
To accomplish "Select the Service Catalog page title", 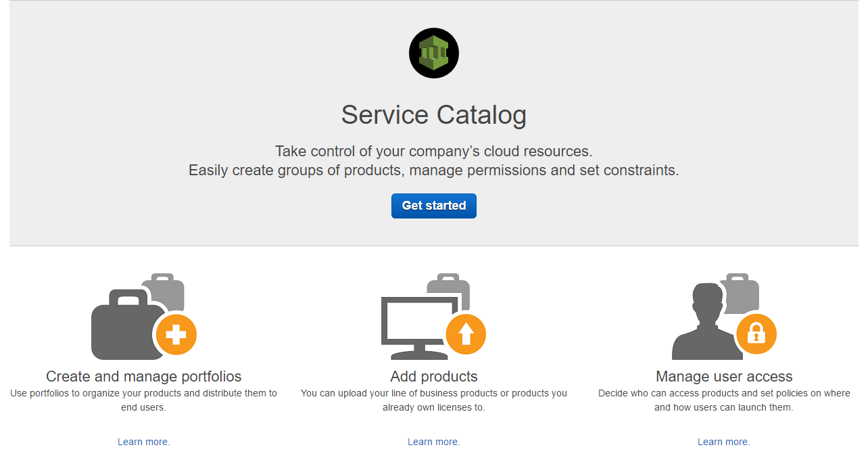I will [434, 115].
